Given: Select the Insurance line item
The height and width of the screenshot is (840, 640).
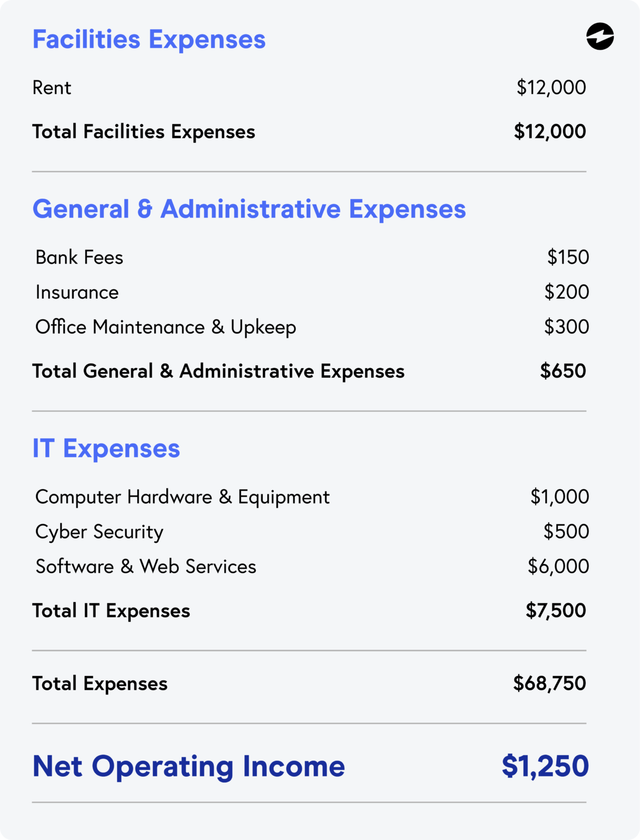Looking at the screenshot, I should tap(77, 292).
